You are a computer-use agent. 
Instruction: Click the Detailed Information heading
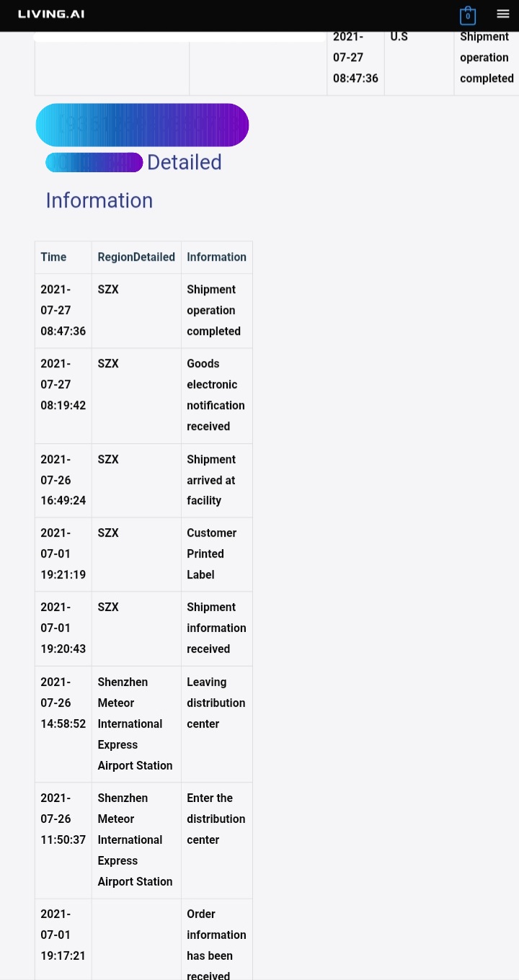pos(133,181)
